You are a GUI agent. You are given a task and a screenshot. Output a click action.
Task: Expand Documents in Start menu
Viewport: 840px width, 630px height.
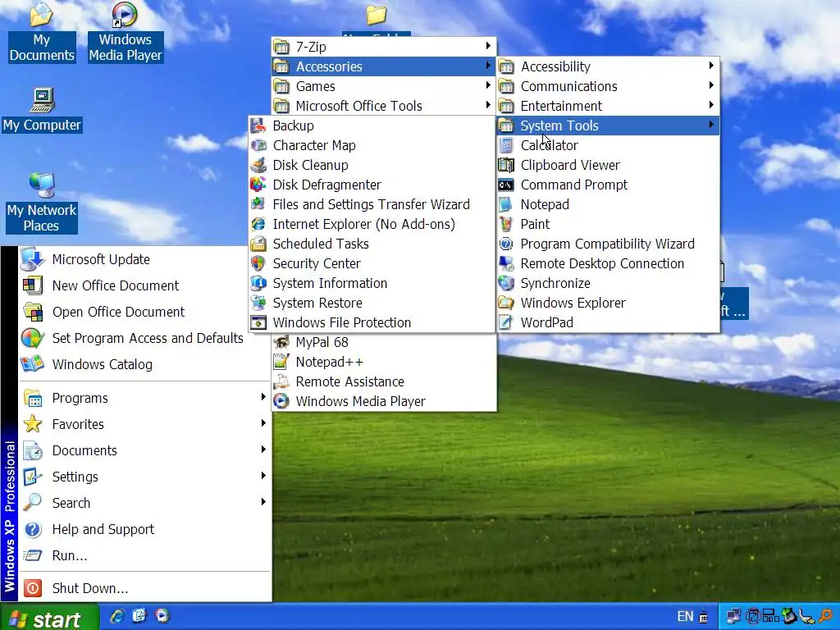pos(145,450)
